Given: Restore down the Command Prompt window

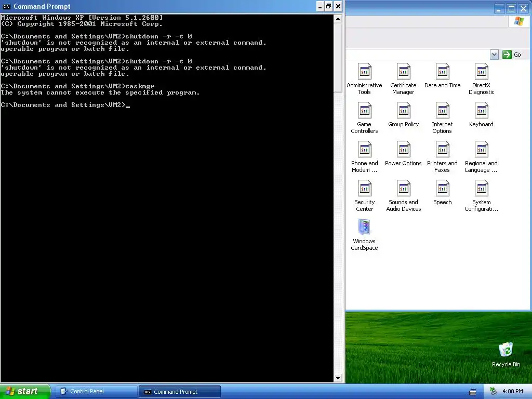Looking at the screenshot, I should (x=328, y=6).
